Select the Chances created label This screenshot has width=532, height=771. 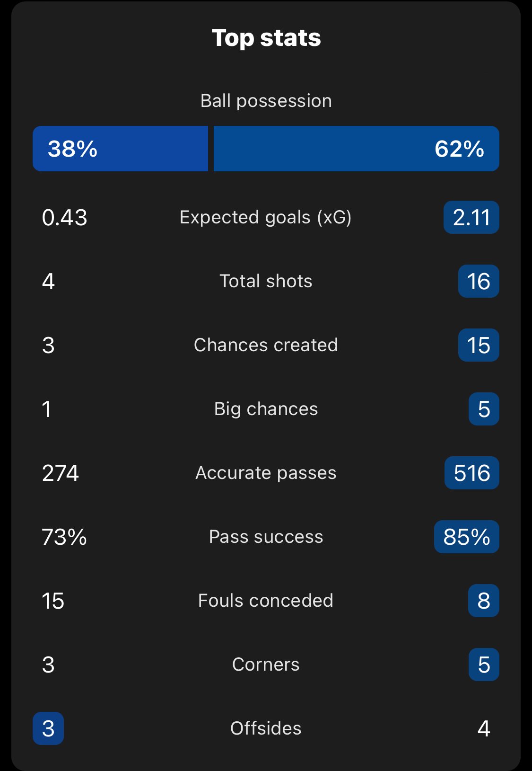[266, 345]
